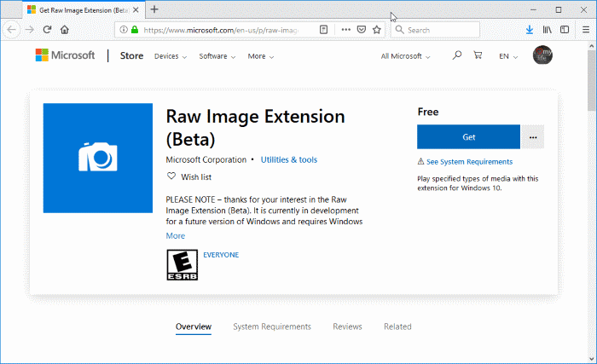Click scrollbar up arrow
Screen dimensions: 597x364
click(x=592, y=45)
